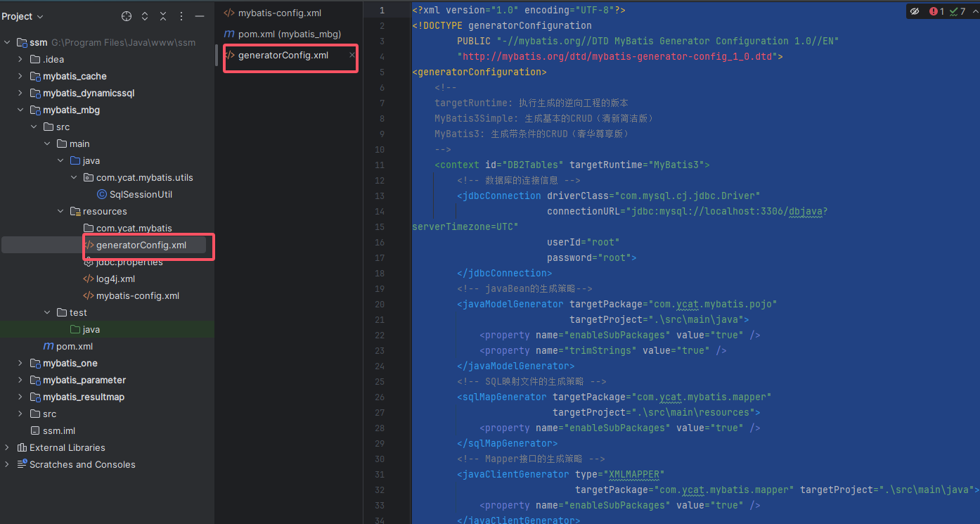980x524 pixels.
Task: Click the Collapse All icon in Project panel
Action: (x=163, y=16)
